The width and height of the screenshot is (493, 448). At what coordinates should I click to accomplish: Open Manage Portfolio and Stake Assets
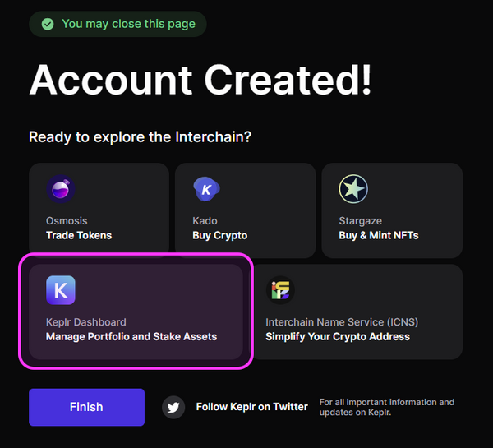[131, 336]
